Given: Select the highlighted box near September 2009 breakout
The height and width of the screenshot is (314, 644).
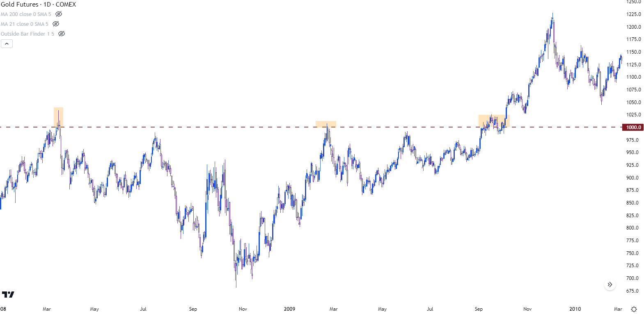Looking at the screenshot, I should pyautogui.click(x=494, y=121).
